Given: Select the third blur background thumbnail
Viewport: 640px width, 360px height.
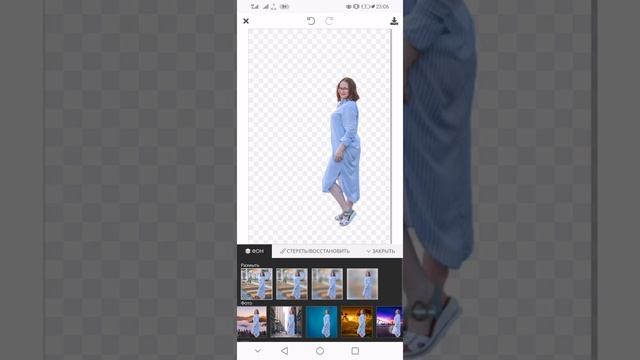Looking at the screenshot, I should pos(327,284).
